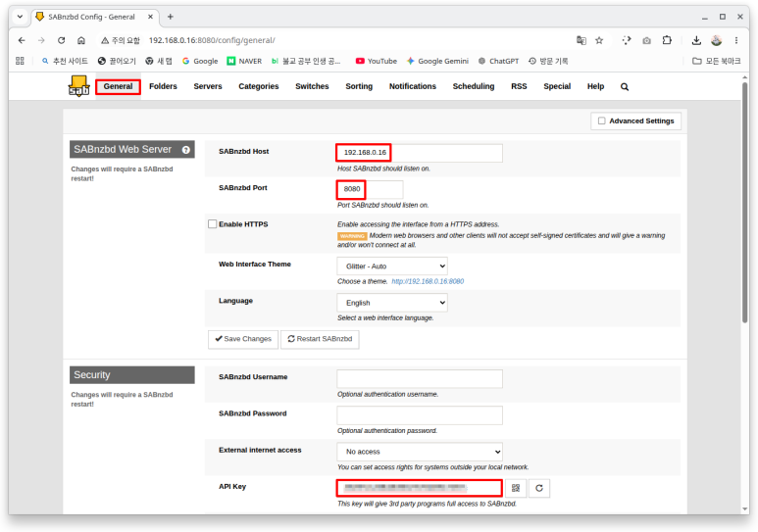Open a new browser tab with plus

[x=171, y=17]
